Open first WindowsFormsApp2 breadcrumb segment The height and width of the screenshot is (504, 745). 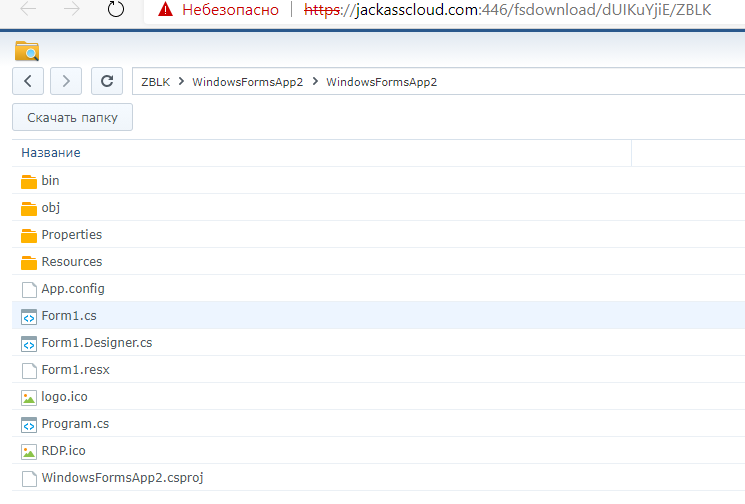(x=248, y=82)
